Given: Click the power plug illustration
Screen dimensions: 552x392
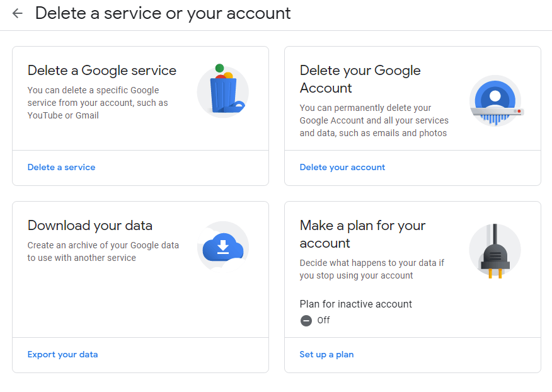Looking at the screenshot, I should click(x=495, y=250).
